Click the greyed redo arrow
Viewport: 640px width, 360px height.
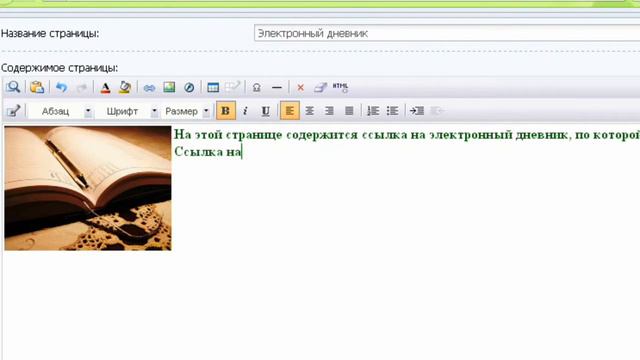(82, 87)
